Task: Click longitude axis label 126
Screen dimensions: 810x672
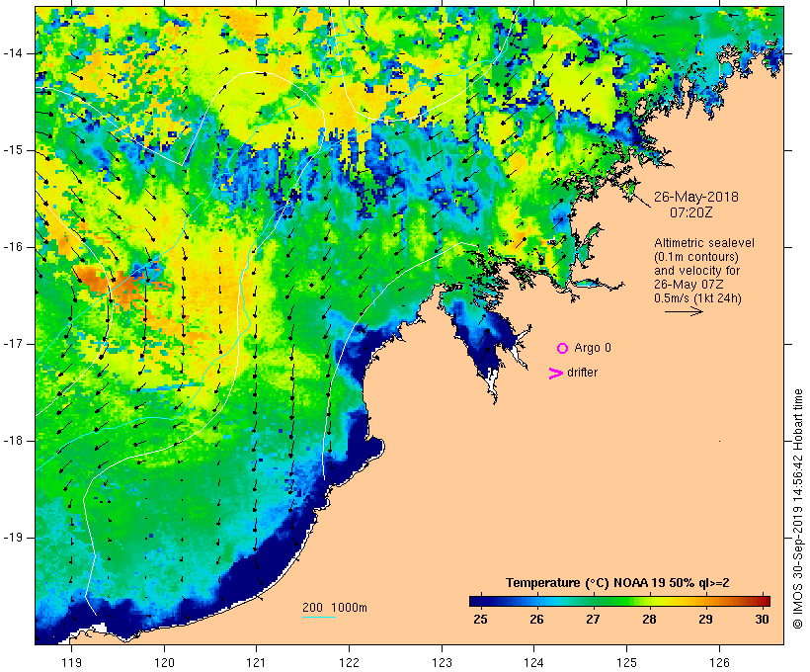Action: [x=719, y=663]
